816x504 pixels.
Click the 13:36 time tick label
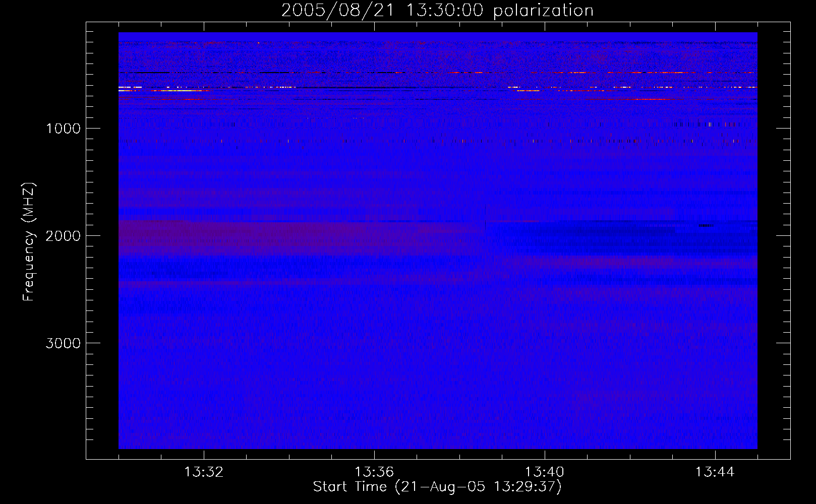[x=374, y=472]
